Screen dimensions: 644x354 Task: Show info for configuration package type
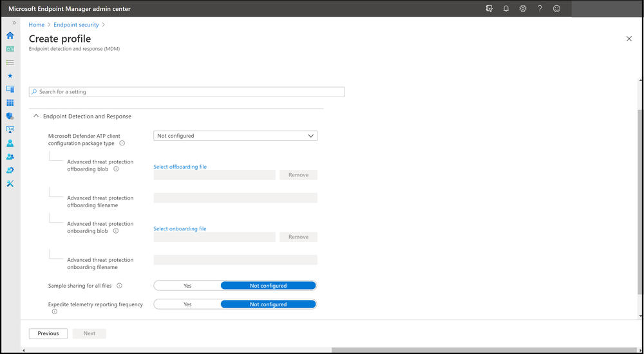122,144
